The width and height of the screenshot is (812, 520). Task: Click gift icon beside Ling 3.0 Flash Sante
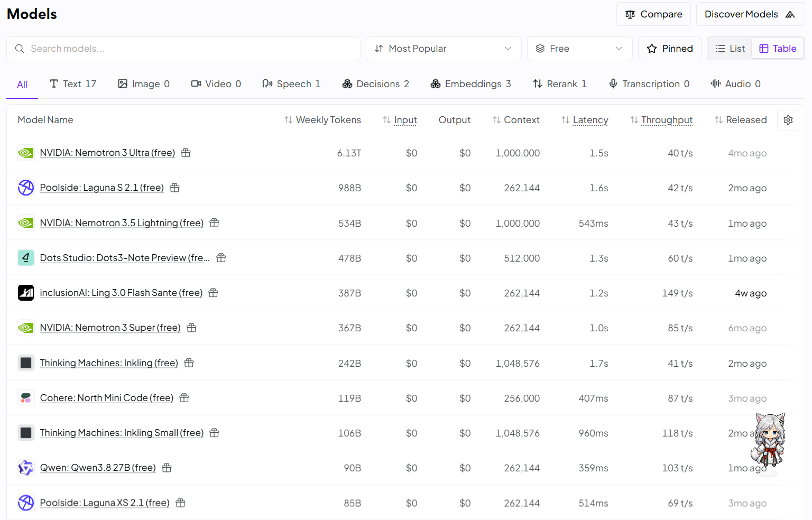click(214, 293)
